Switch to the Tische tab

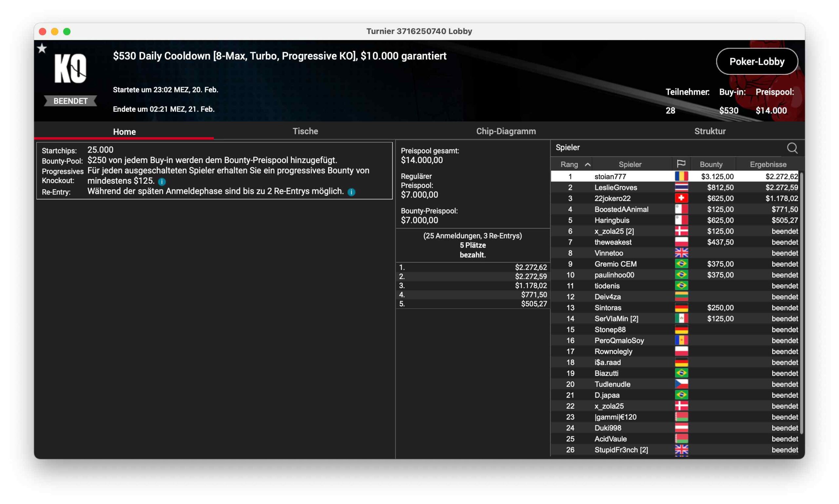(305, 131)
